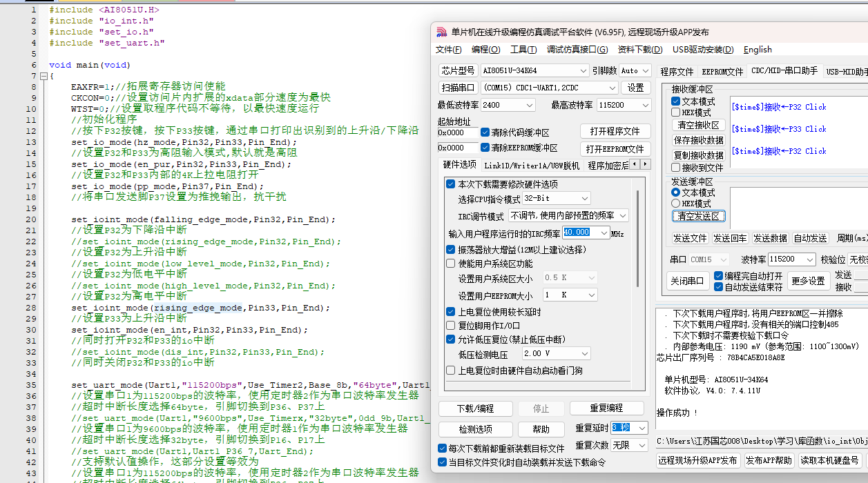Click 读取本机硬盘号 button

pyautogui.click(x=829, y=460)
